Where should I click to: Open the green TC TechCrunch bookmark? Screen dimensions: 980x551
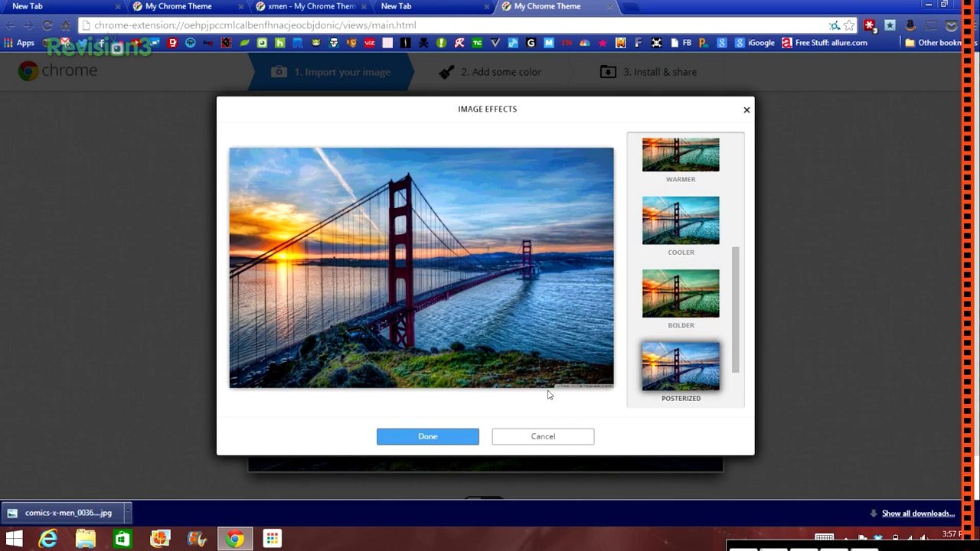click(x=476, y=43)
